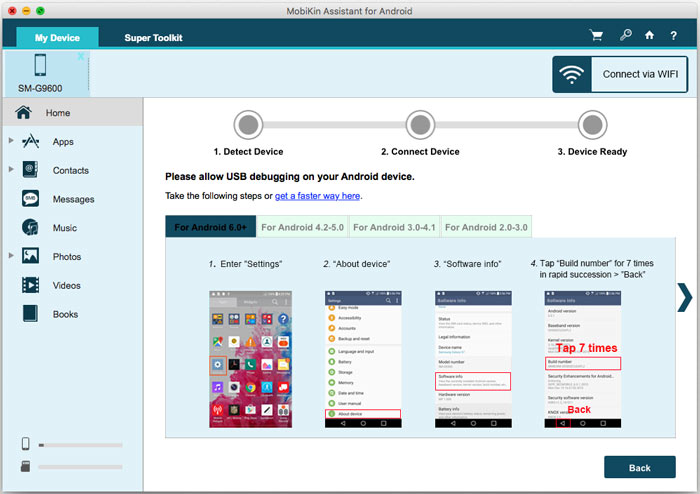Click the Videos film icon
Viewport: 700px width, 494px height.
[x=30, y=285]
